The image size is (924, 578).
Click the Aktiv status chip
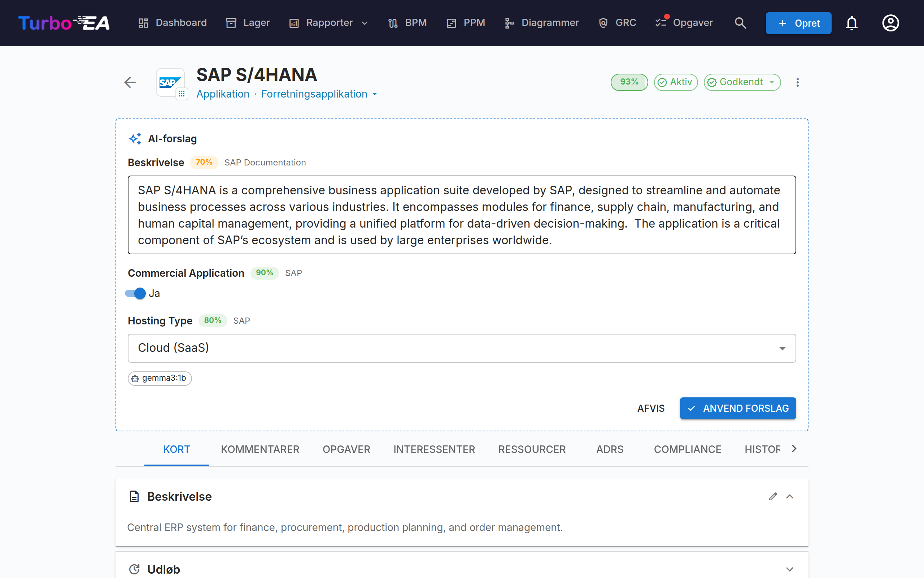(x=675, y=82)
